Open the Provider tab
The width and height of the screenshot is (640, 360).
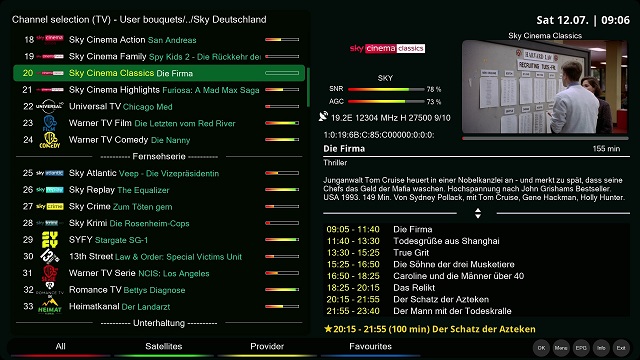267,347
